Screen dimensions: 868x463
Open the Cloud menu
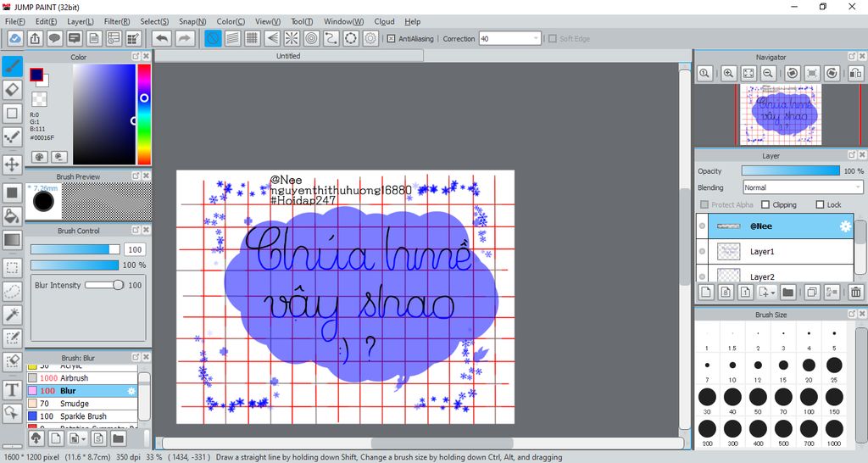(x=384, y=21)
